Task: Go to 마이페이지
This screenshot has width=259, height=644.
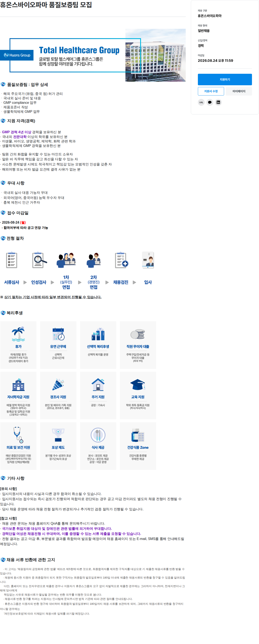Action: tap(239, 91)
